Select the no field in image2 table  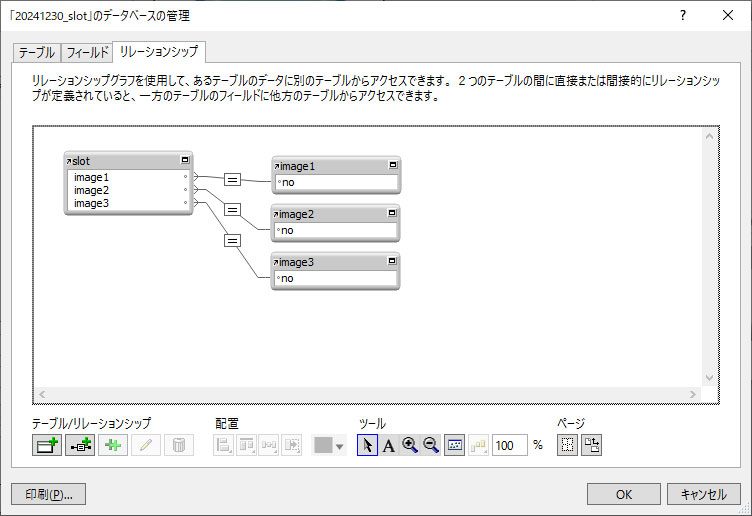coord(336,230)
